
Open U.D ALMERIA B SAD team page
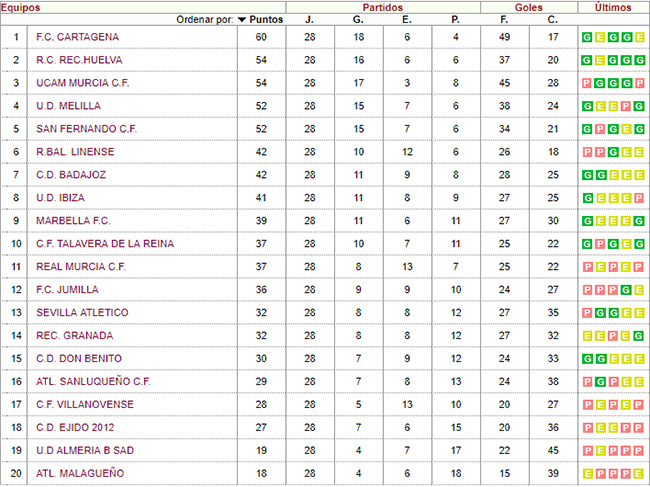85,450
